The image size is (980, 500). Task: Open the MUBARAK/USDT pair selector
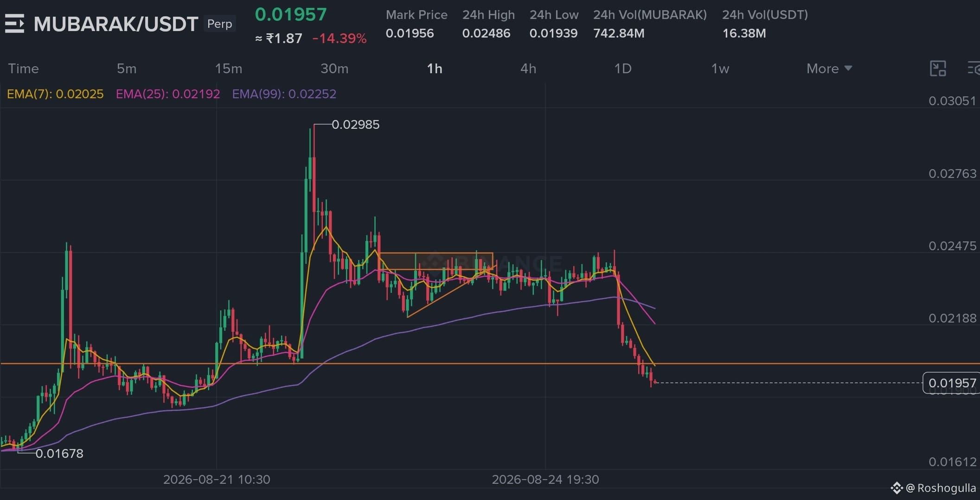coord(116,24)
